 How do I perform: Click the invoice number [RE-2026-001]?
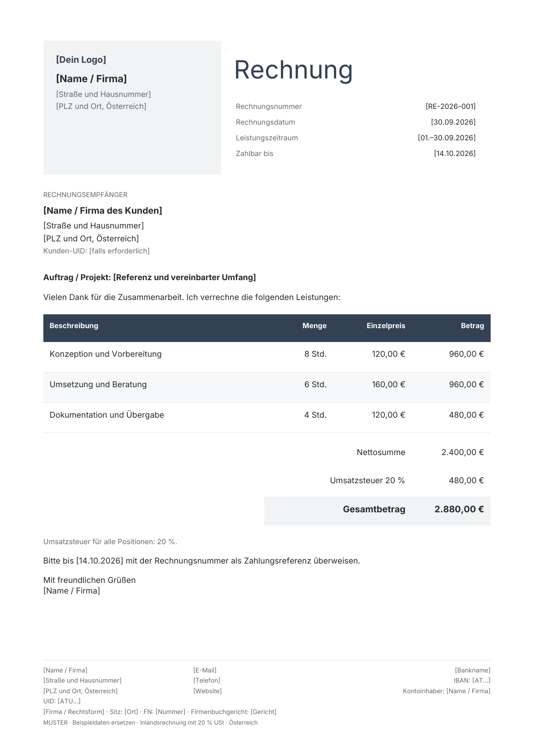tap(451, 107)
